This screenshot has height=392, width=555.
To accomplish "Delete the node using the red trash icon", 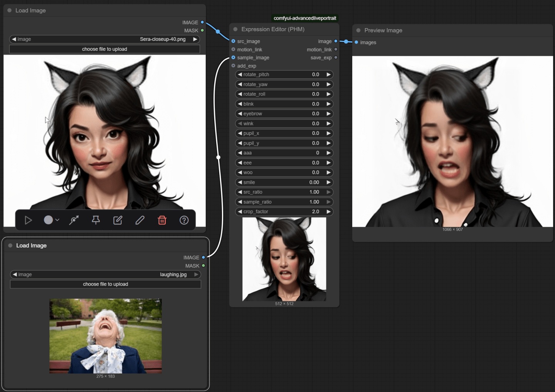I will 162,220.
